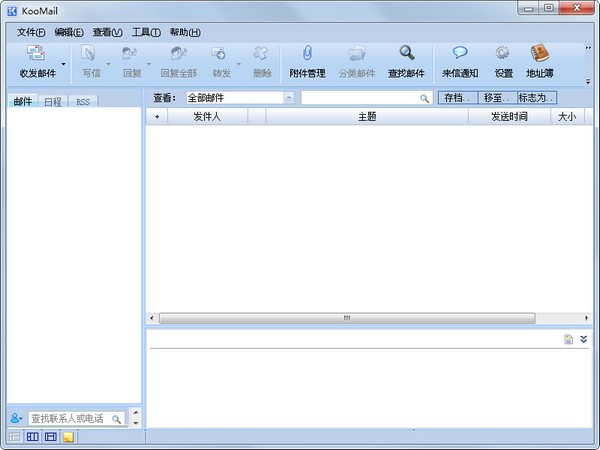Switch to the RSS tab

(83, 102)
